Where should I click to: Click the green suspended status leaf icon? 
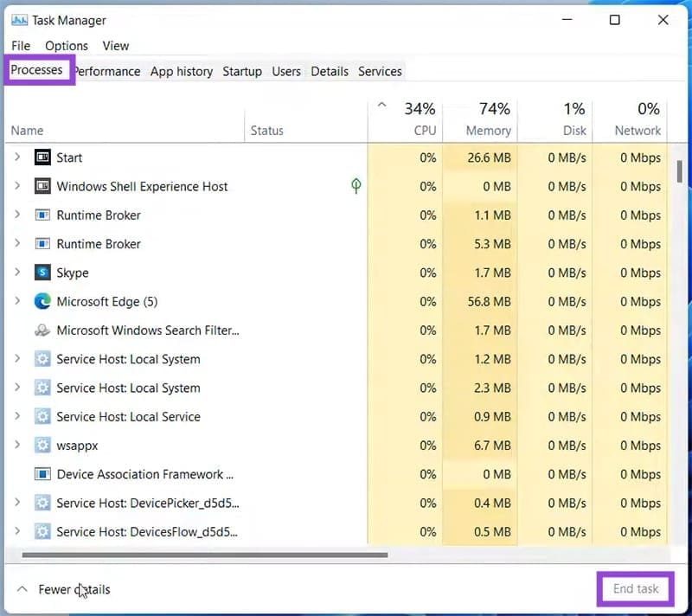[355, 186]
